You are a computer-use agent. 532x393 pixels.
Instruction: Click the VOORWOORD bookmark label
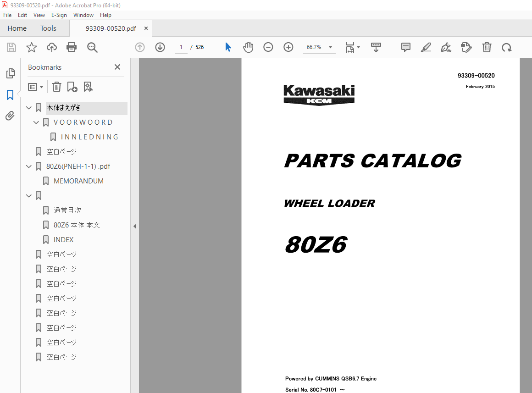point(83,122)
